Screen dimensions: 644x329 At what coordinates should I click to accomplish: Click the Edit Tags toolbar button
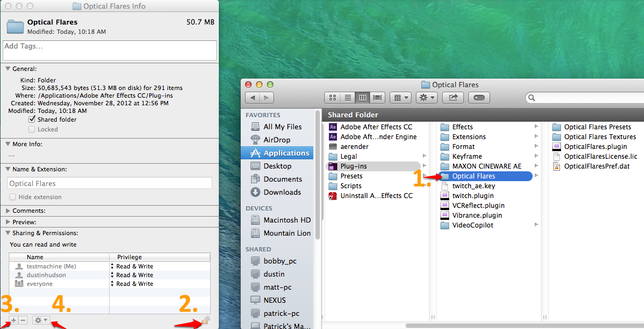point(479,98)
